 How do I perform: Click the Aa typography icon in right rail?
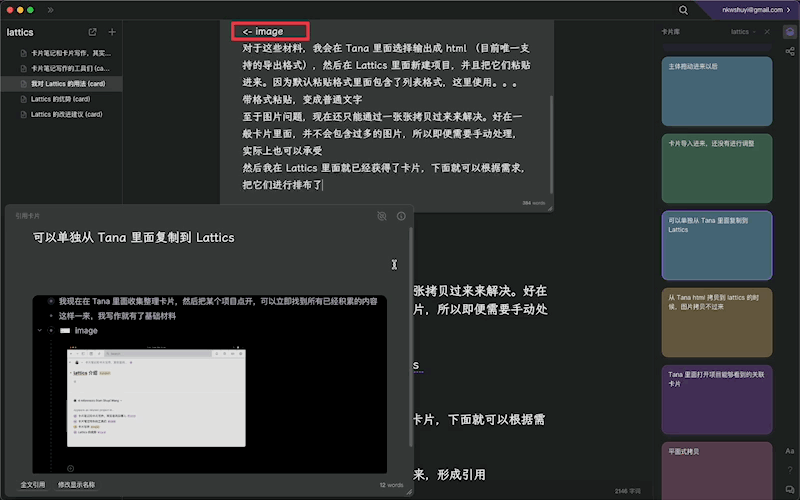point(790,451)
